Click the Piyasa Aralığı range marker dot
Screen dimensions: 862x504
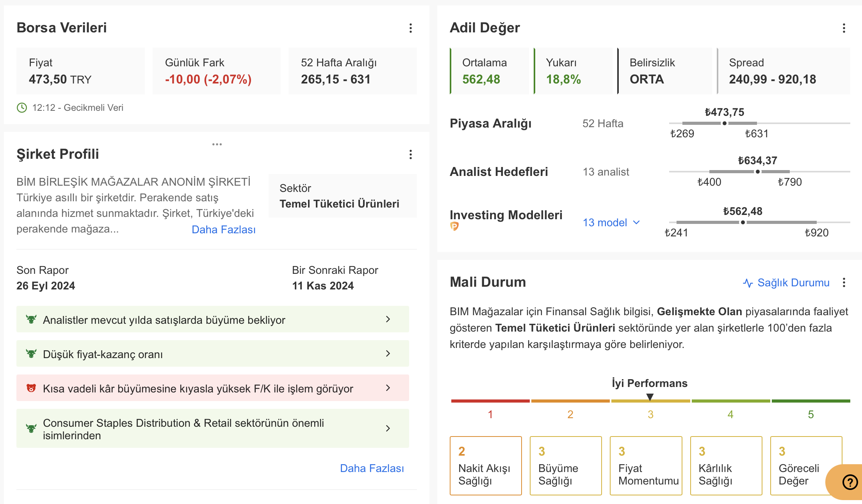[x=725, y=123]
